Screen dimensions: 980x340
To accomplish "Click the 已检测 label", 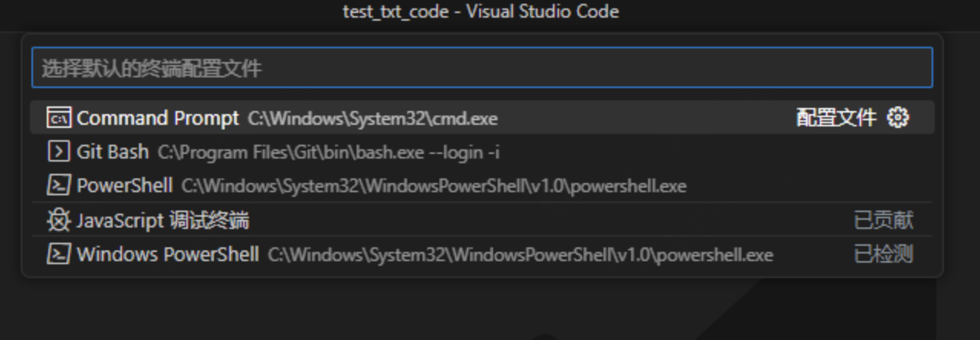I will coord(883,254).
